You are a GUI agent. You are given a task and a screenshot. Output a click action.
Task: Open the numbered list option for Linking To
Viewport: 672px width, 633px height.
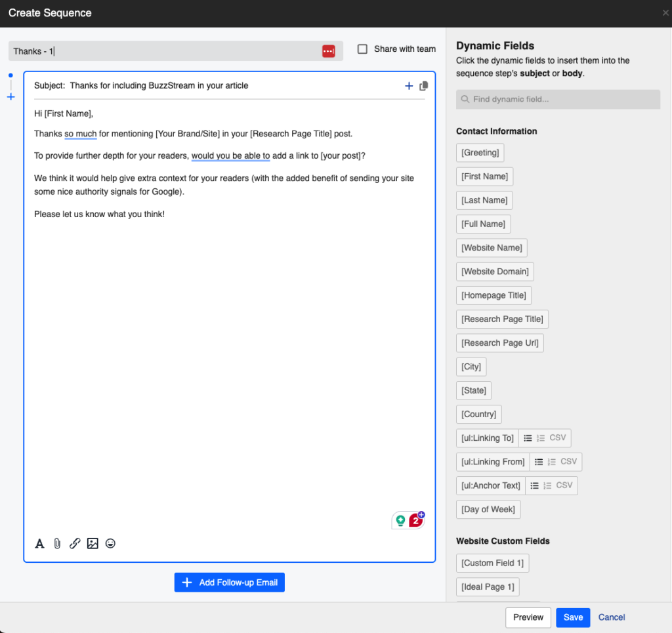tap(541, 438)
